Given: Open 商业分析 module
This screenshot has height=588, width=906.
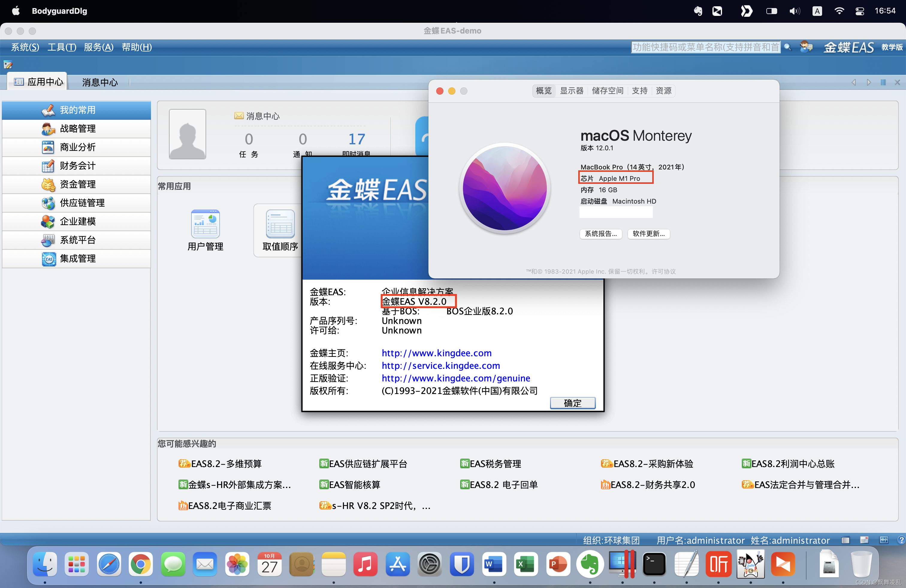Looking at the screenshot, I should (x=76, y=147).
